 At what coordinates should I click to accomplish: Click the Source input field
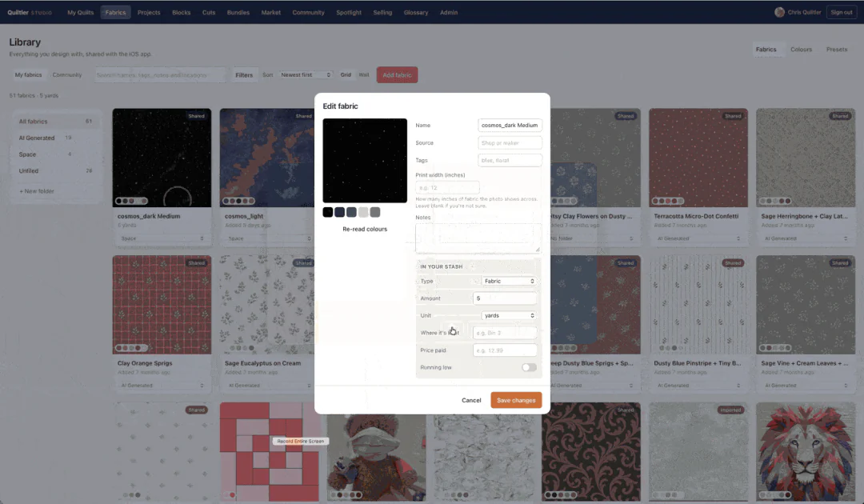pyautogui.click(x=510, y=142)
